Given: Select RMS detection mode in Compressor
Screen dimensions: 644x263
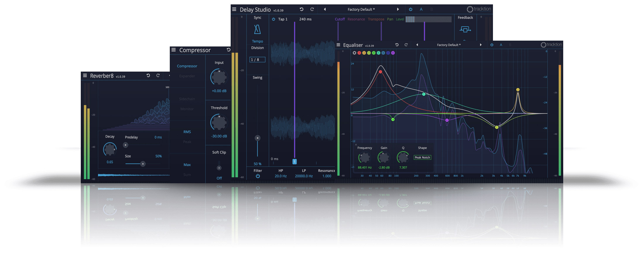Looking at the screenshot, I should (187, 131).
